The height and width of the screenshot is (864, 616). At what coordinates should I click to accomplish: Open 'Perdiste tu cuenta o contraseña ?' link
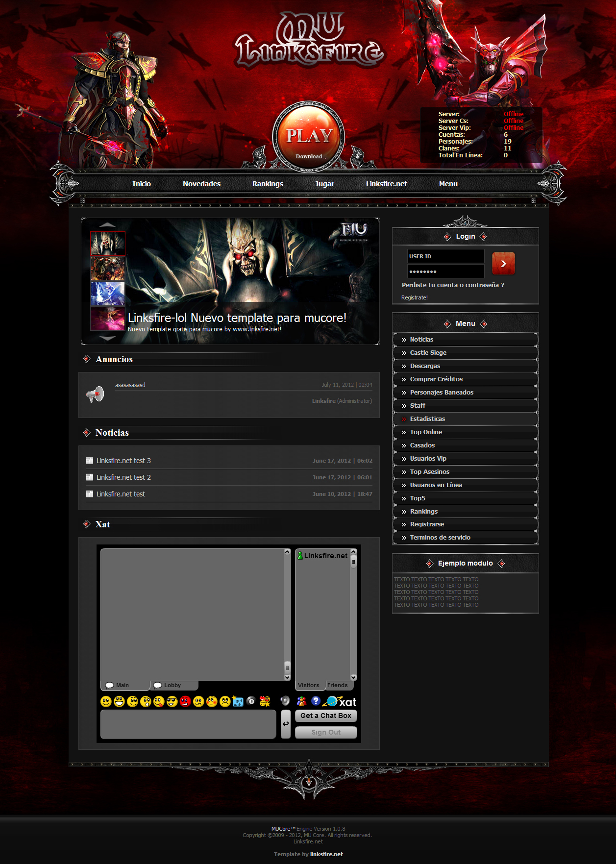pyautogui.click(x=453, y=285)
